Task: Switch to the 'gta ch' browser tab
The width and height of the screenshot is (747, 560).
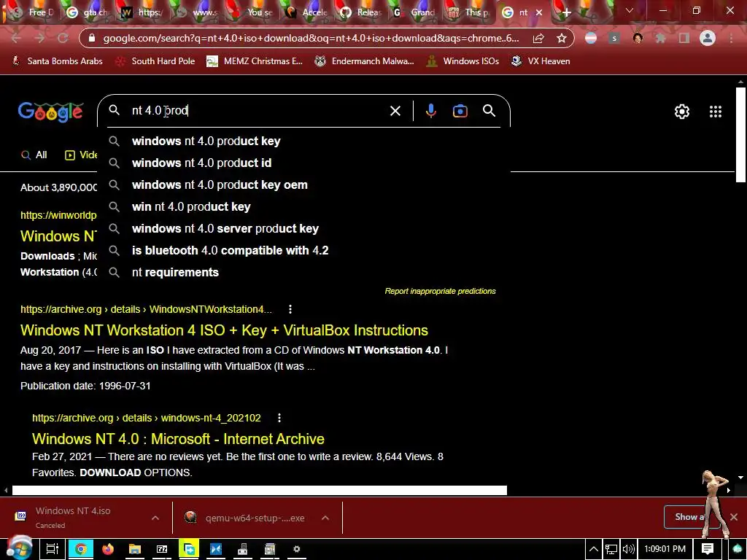Action: tap(88, 12)
